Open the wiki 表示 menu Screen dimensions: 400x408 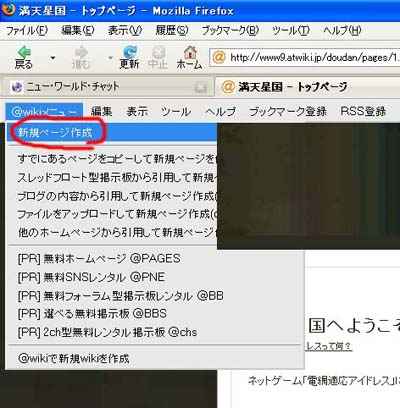tap(137, 112)
